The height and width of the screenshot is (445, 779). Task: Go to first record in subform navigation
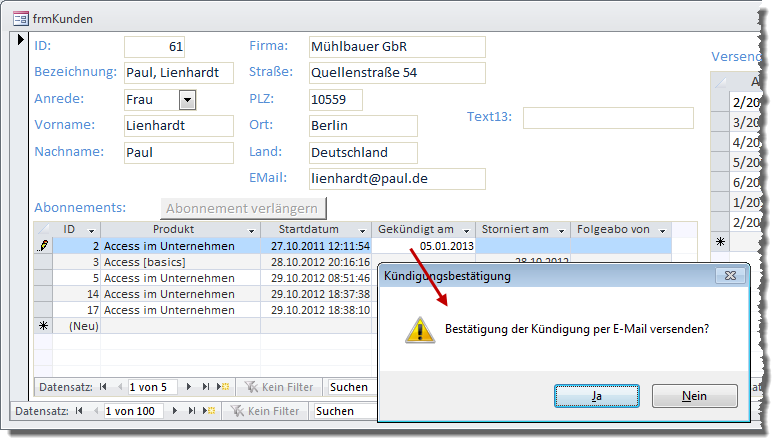pos(103,387)
